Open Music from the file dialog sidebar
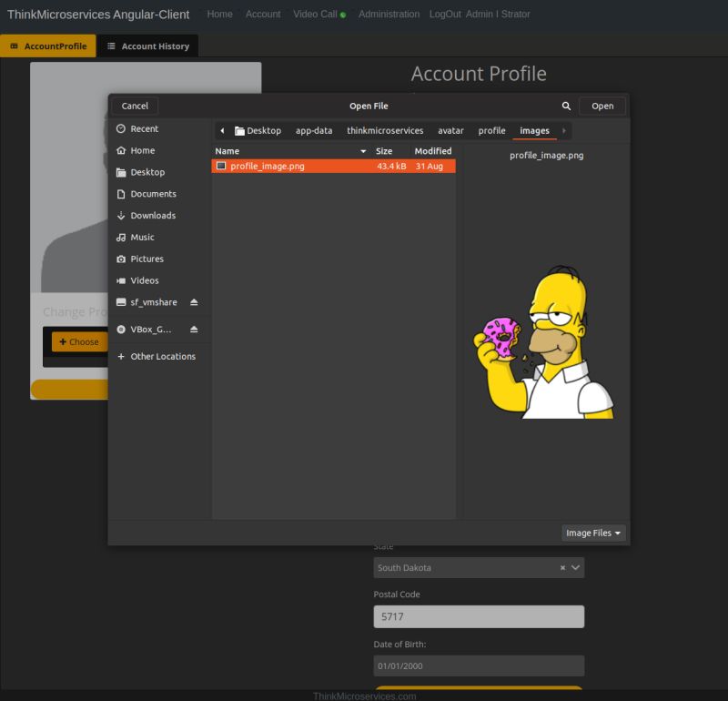 143,237
